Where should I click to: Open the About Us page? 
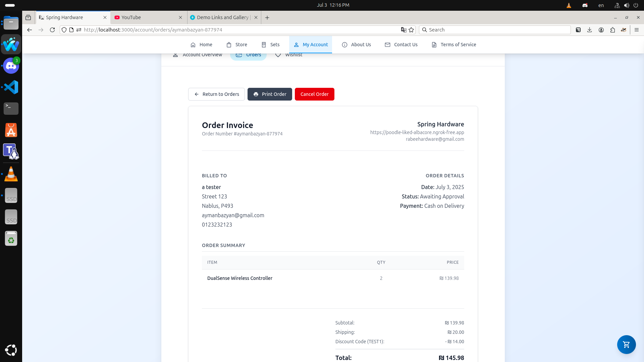click(356, 45)
